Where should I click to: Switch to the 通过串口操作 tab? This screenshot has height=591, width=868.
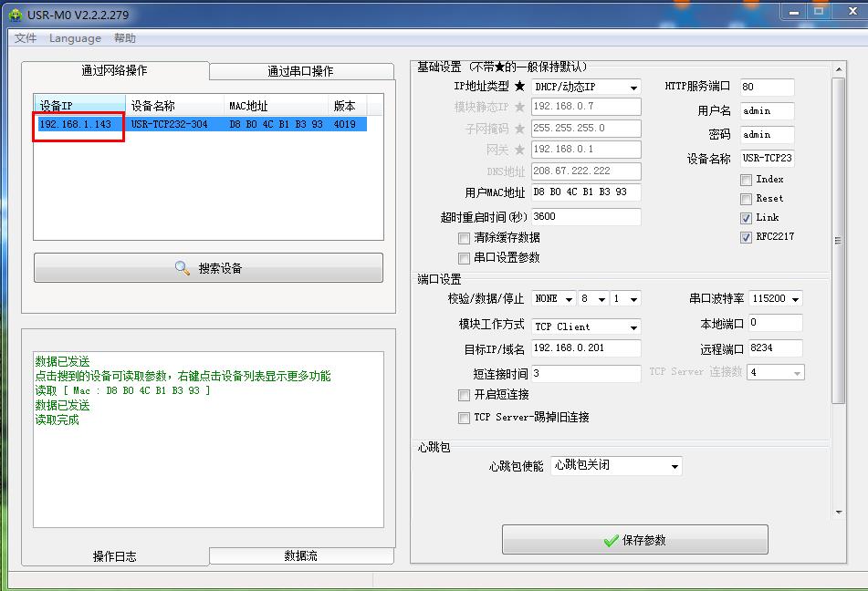pos(300,71)
